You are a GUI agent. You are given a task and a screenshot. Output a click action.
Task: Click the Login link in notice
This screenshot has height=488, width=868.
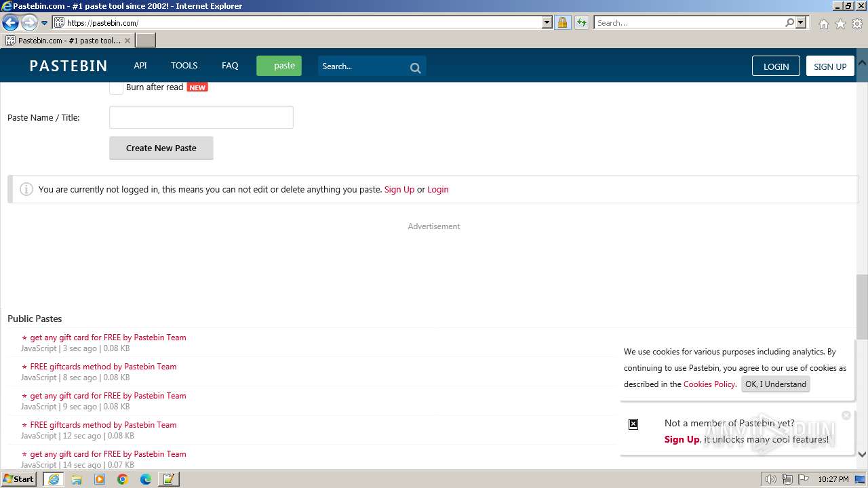[x=438, y=189]
